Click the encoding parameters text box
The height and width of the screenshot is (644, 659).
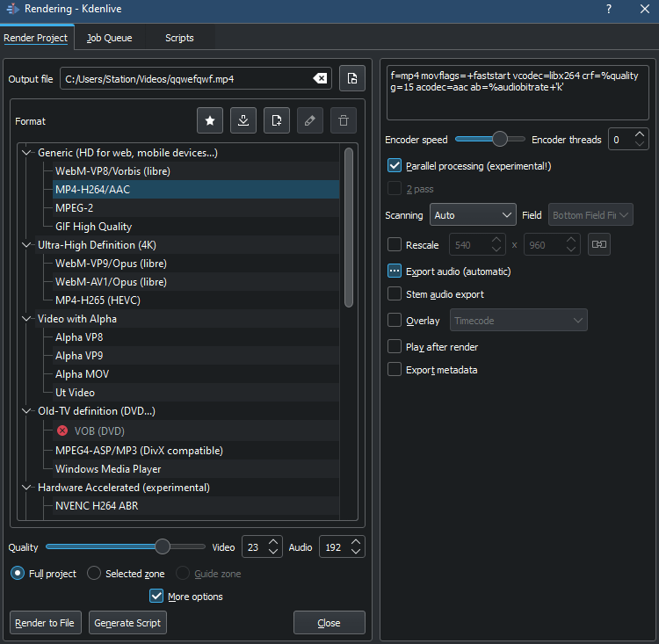pyautogui.click(x=518, y=92)
